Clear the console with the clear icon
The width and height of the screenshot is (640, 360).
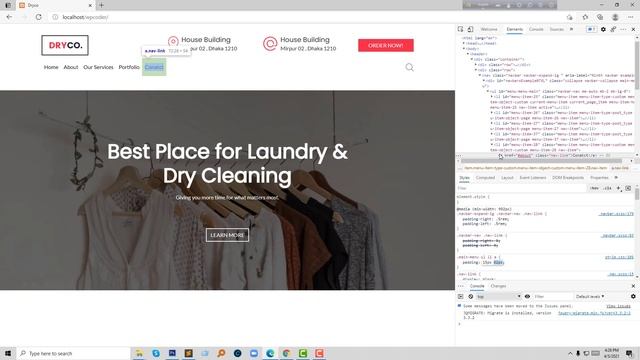click(x=471, y=296)
